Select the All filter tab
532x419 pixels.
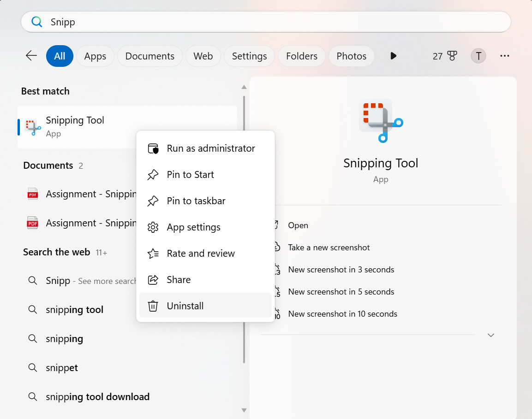click(x=60, y=56)
